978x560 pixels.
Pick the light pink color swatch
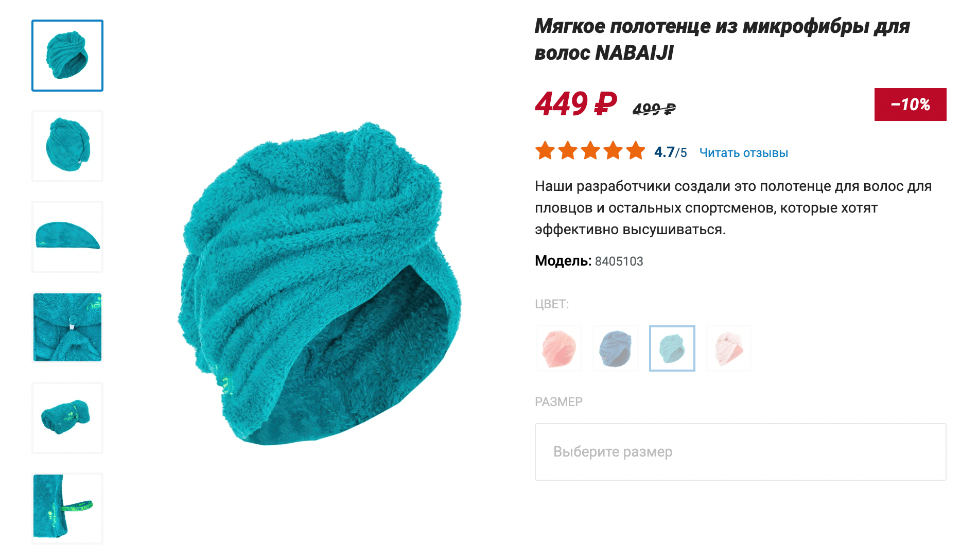tap(729, 348)
